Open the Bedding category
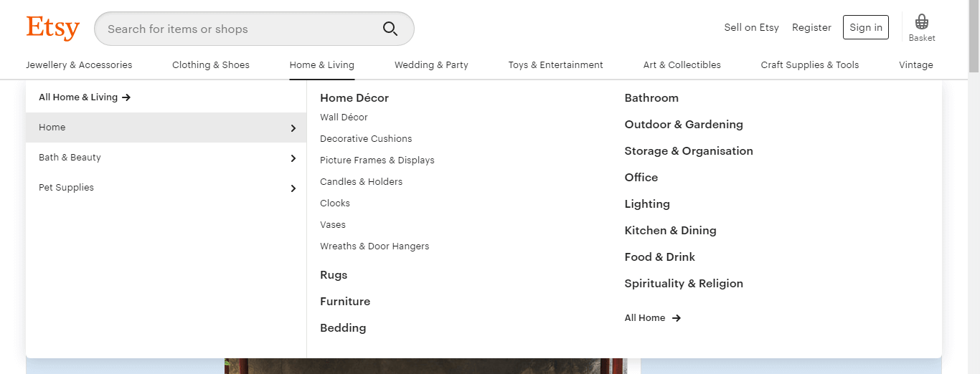Screen dimensions: 980x374 [x=343, y=328]
